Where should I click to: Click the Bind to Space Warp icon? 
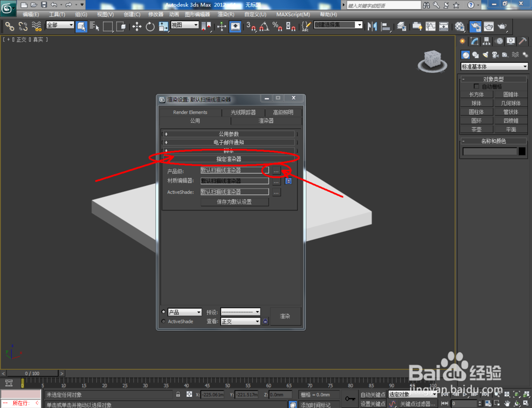pyautogui.click(x=36, y=26)
